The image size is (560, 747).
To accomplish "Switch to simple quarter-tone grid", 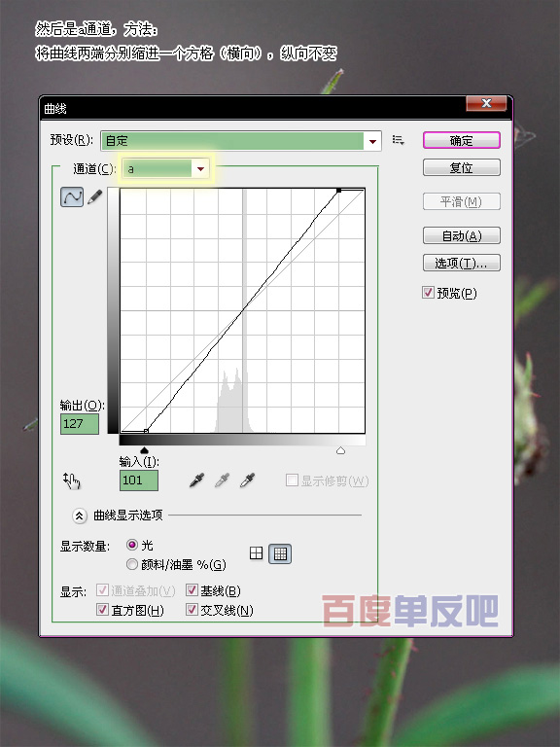I will pos(257,553).
